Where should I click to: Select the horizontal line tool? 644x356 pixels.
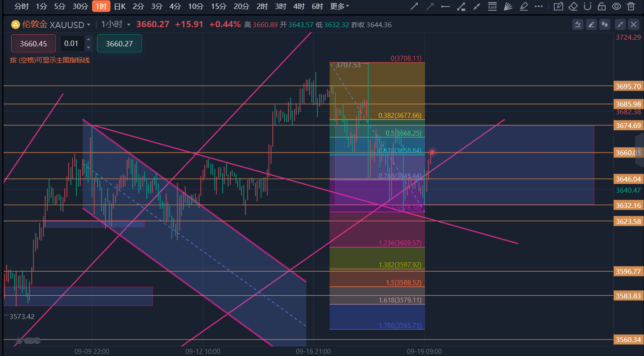click(x=445, y=6)
